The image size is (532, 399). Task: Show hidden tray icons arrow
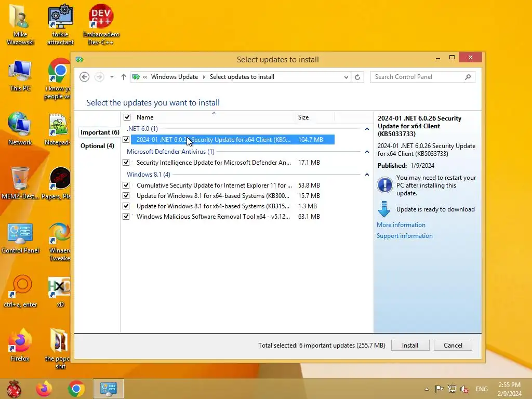click(427, 389)
